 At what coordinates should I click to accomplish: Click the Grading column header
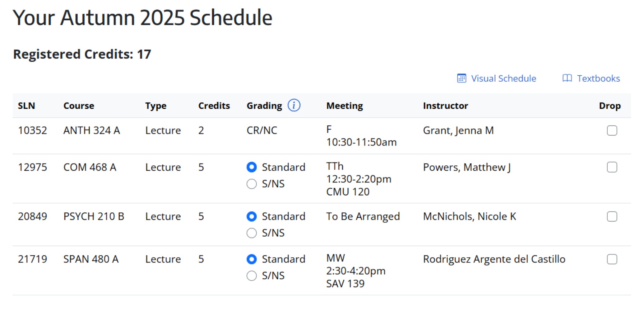(265, 105)
